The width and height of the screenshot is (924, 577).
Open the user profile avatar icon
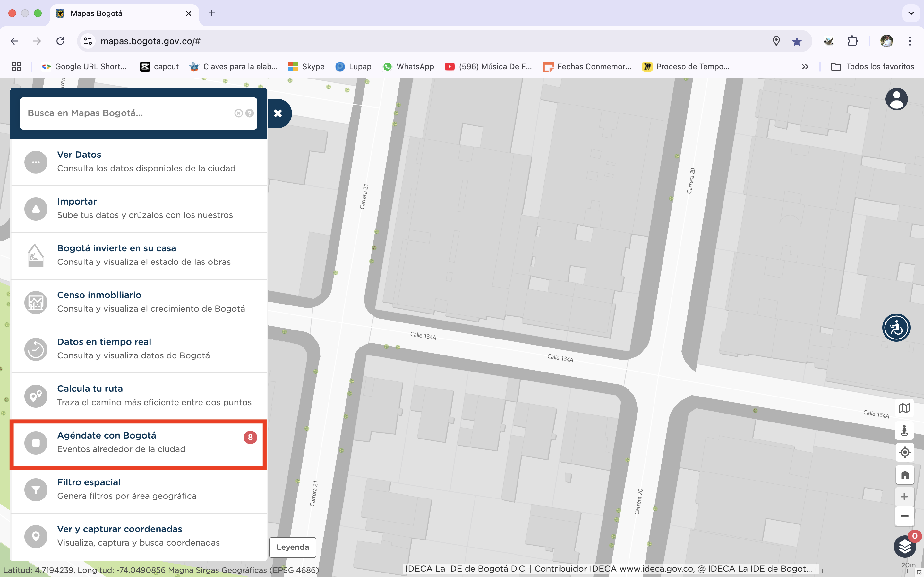pyautogui.click(x=896, y=99)
